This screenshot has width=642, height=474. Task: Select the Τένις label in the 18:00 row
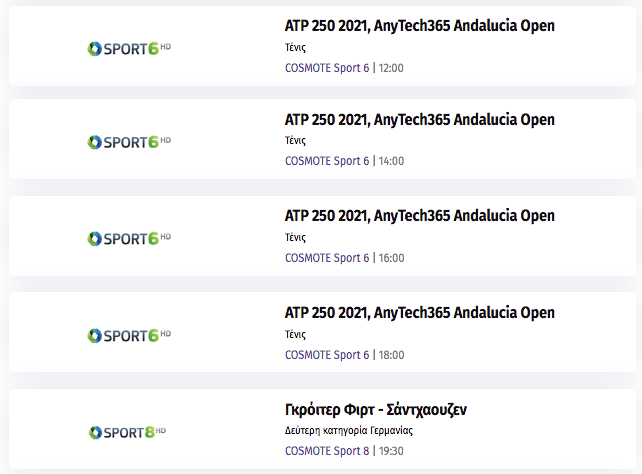(x=295, y=334)
